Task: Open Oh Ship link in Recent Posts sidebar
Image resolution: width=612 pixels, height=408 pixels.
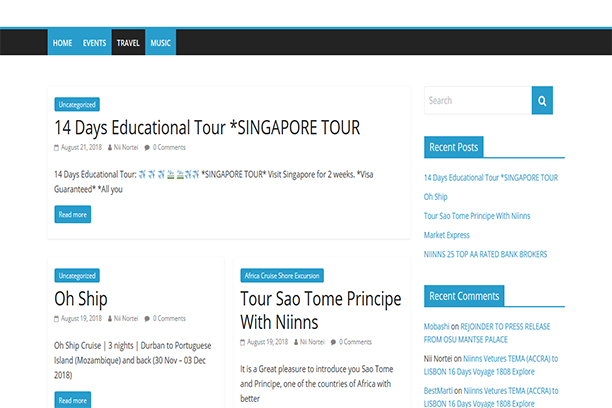Action: [435, 196]
